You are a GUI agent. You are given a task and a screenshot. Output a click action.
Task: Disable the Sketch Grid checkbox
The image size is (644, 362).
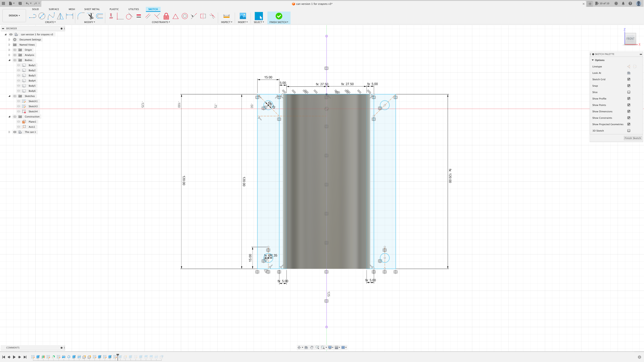click(629, 79)
